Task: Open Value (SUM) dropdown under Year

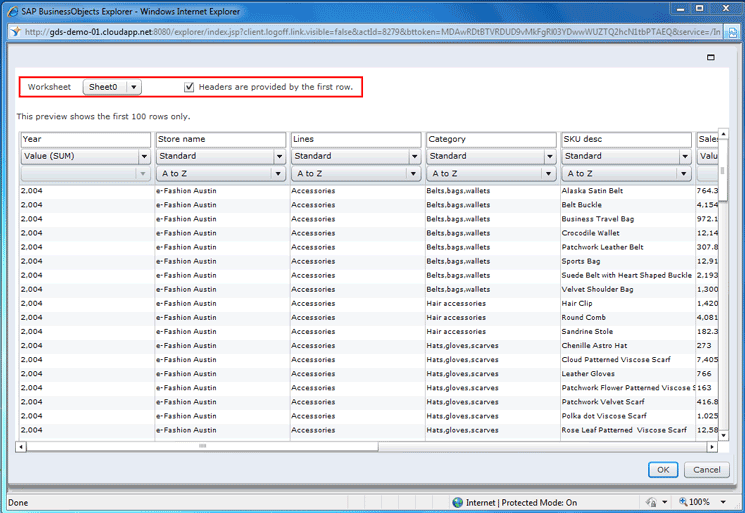Action: point(86,156)
